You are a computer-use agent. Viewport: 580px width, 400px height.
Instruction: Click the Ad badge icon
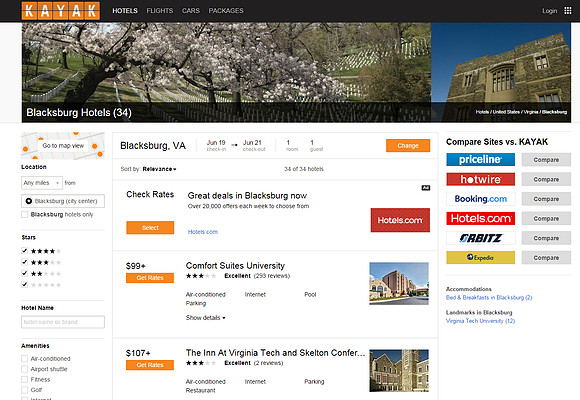[x=426, y=188]
